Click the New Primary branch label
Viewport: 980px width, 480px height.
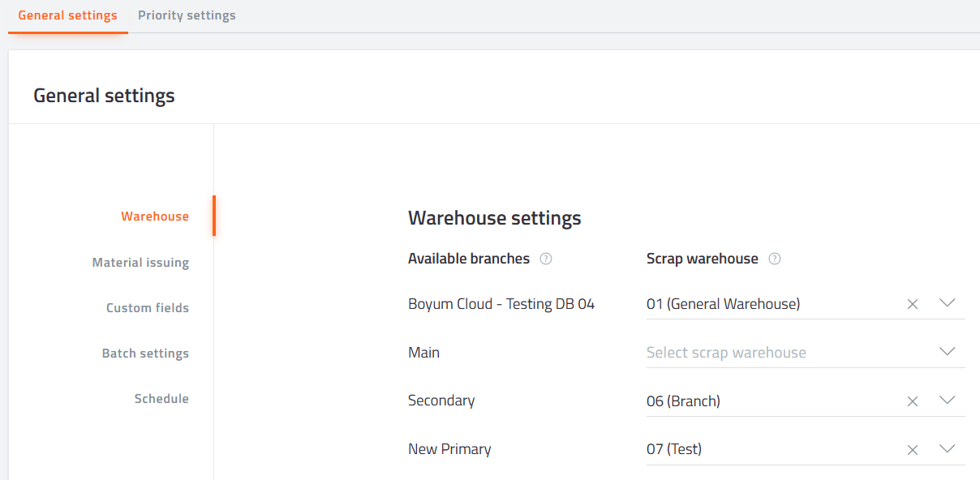click(449, 449)
